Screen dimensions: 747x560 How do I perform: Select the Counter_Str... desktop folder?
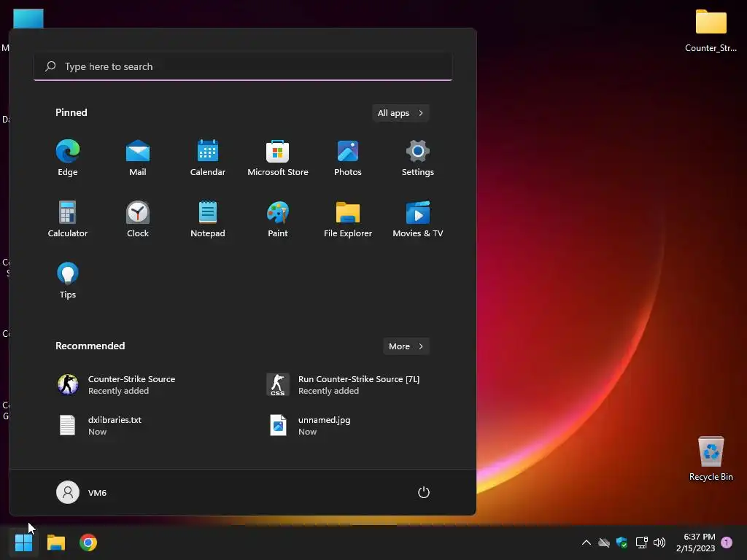[x=711, y=30]
